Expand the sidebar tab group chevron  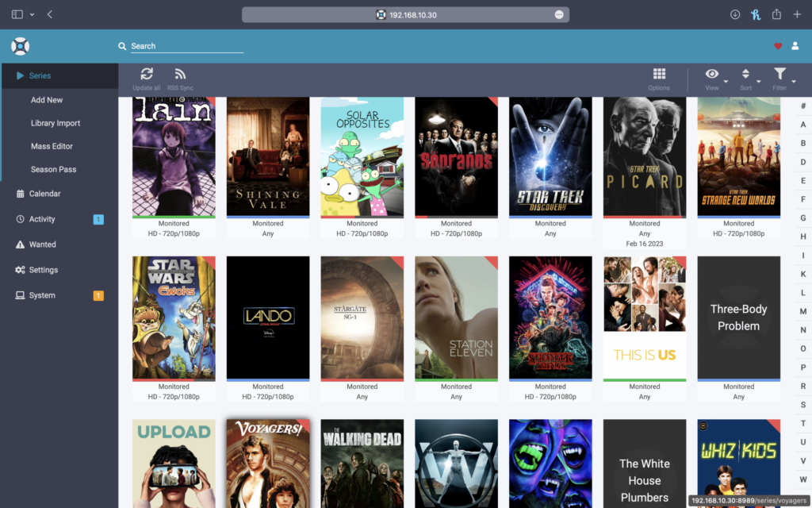tap(32, 14)
